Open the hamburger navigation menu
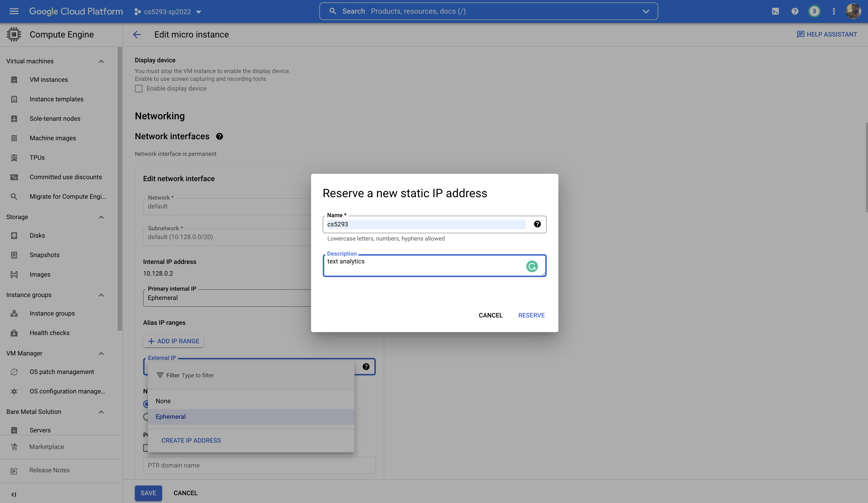Image resolution: width=868 pixels, height=503 pixels. [x=14, y=11]
